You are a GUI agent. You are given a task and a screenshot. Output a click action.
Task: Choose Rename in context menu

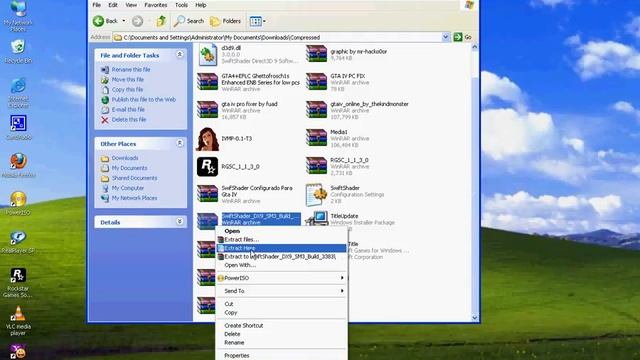pos(234,342)
